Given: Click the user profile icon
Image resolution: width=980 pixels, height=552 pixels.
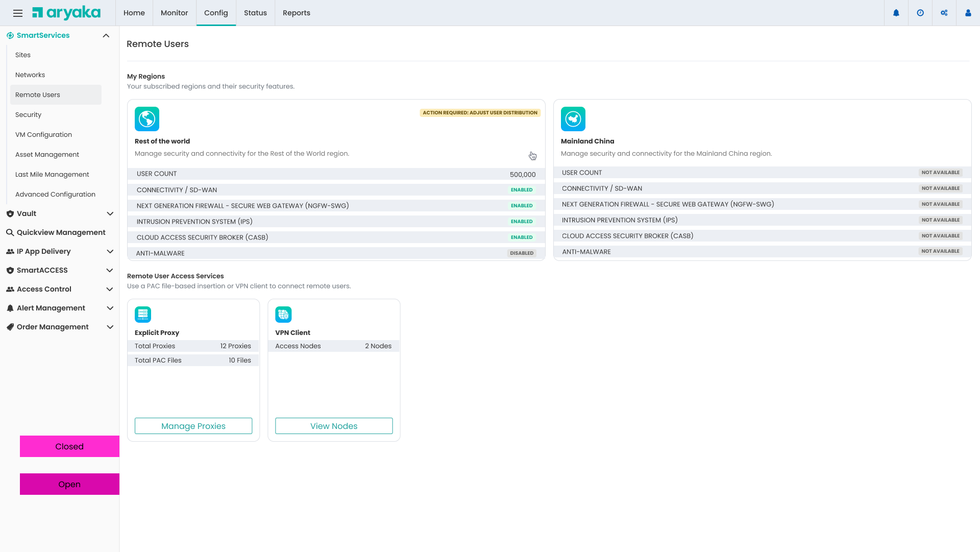Looking at the screenshot, I should 968,13.
